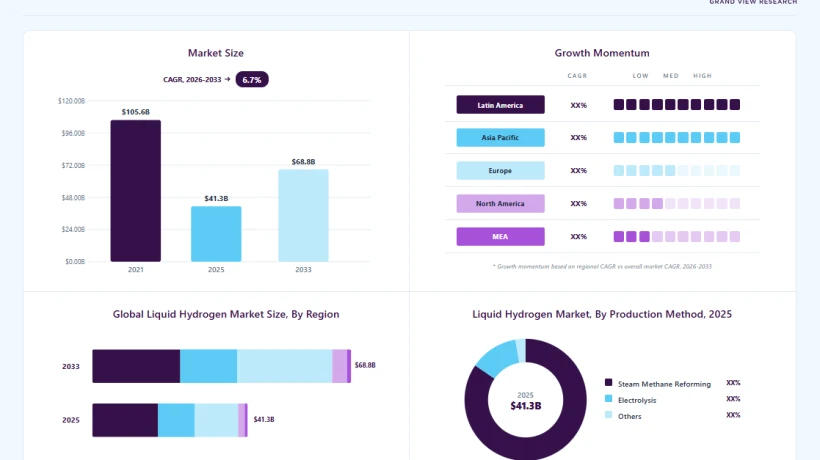Screen dimensions: 820x460
Task: Click the dark purple segment of 2025 regional bar
Action: pos(125,420)
